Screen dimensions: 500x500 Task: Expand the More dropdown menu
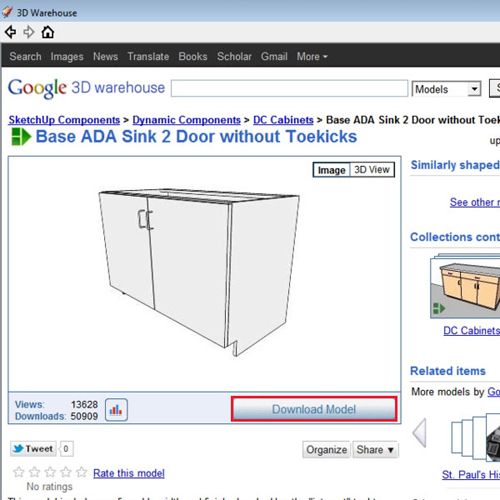(312, 56)
